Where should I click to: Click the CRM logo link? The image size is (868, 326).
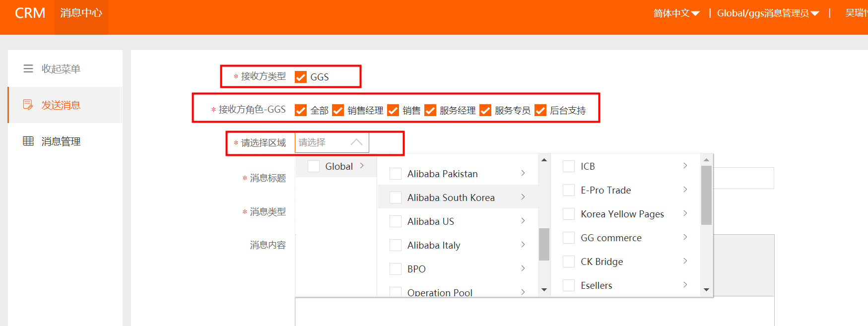point(30,13)
